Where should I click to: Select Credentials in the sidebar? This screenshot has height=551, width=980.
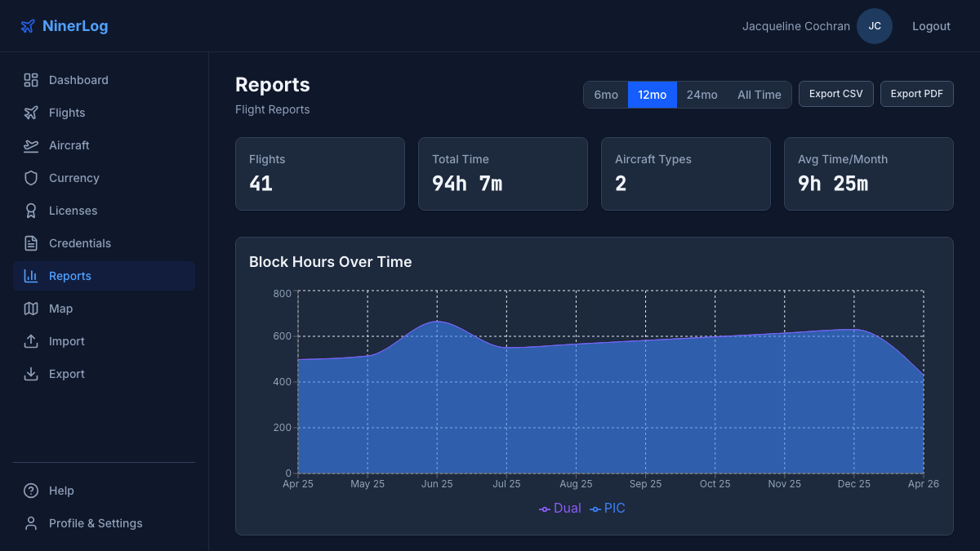pos(104,243)
